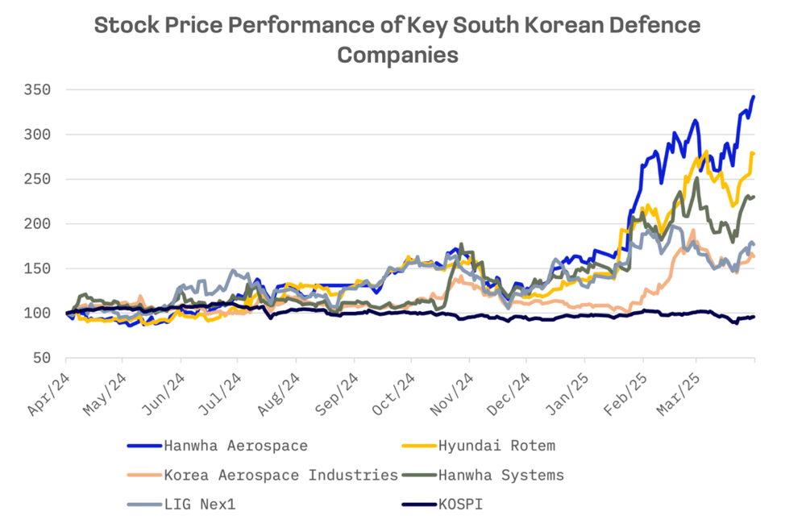The height and width of the screenshot is (532, 806).
Task: Select the Hanwha Aerospace legend label
Action: [x=235, y=446]
